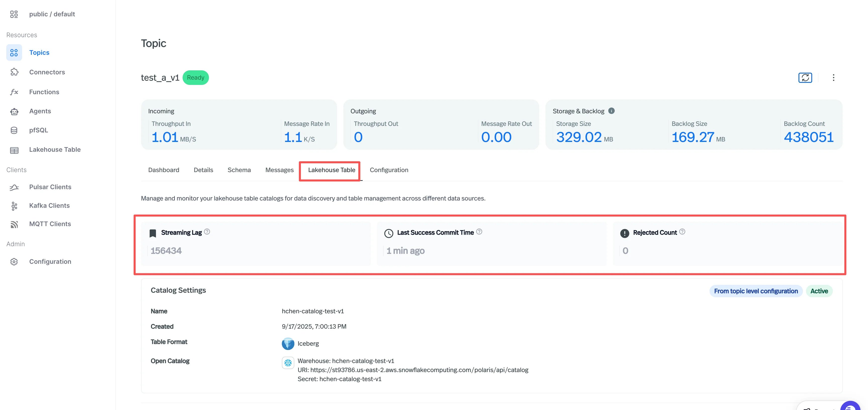The width and height of the screenshot is (868, 410).
Task: Navigate to Functions in sidebar
Action: [44, 92]
